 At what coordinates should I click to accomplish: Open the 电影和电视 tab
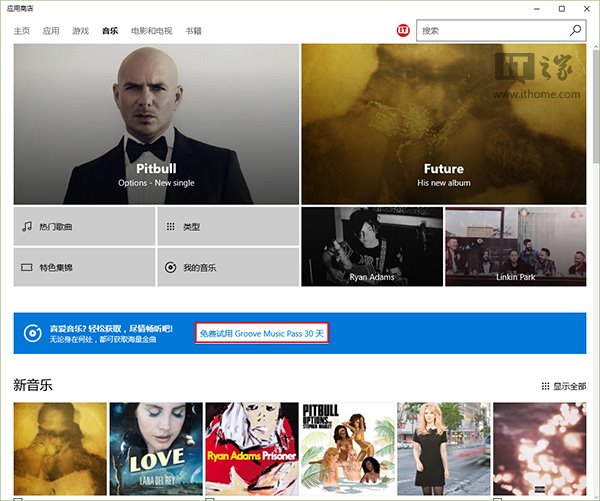tap(152, 31)
